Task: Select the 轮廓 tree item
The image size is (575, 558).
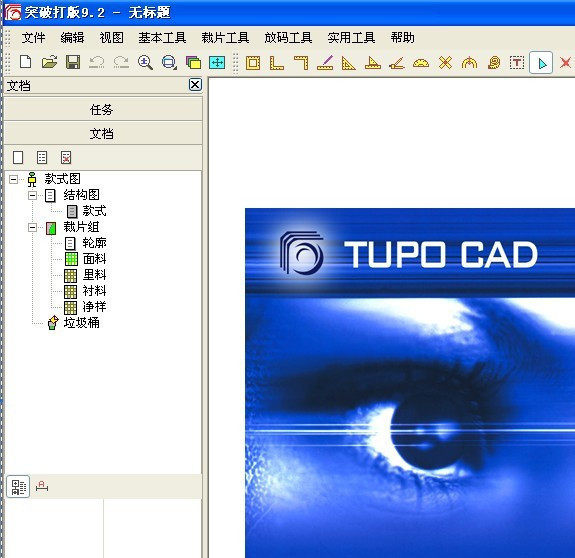Action: (x=95, y=243)
